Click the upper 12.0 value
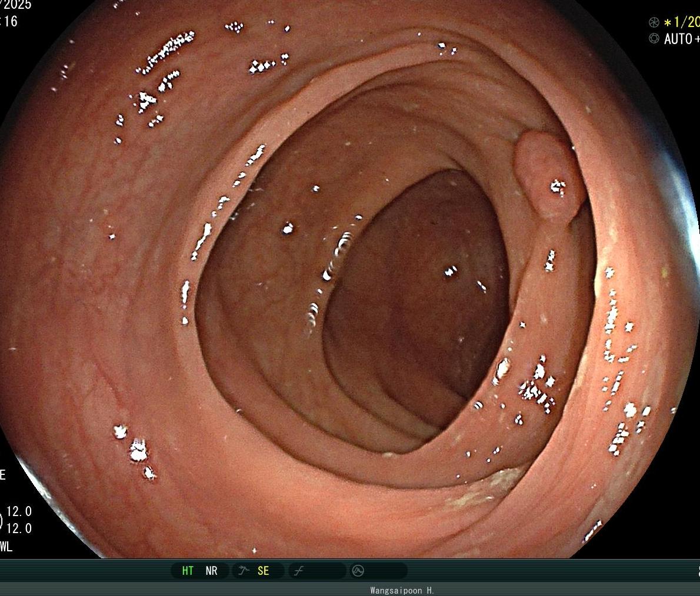Screen dimensions: 700x596 point(19,511)
